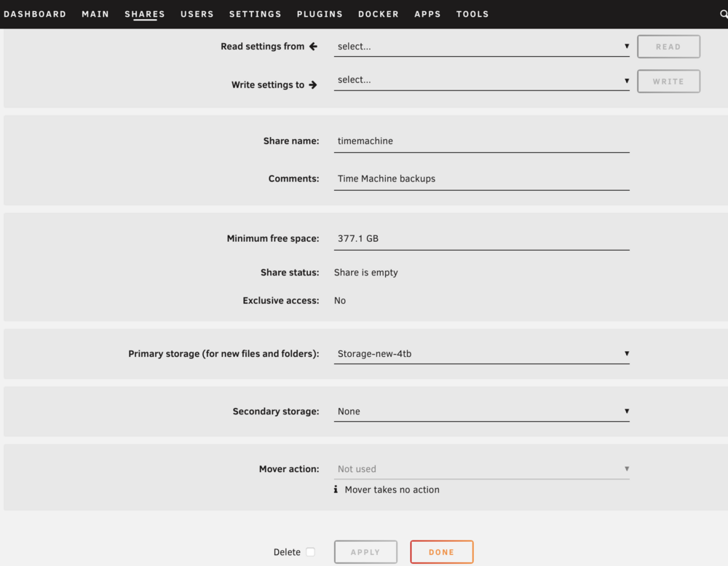Tick the Delete checkbox
The height and width of the screenshot is (566, 728).
pyautogui.click(x=311, y=551)
